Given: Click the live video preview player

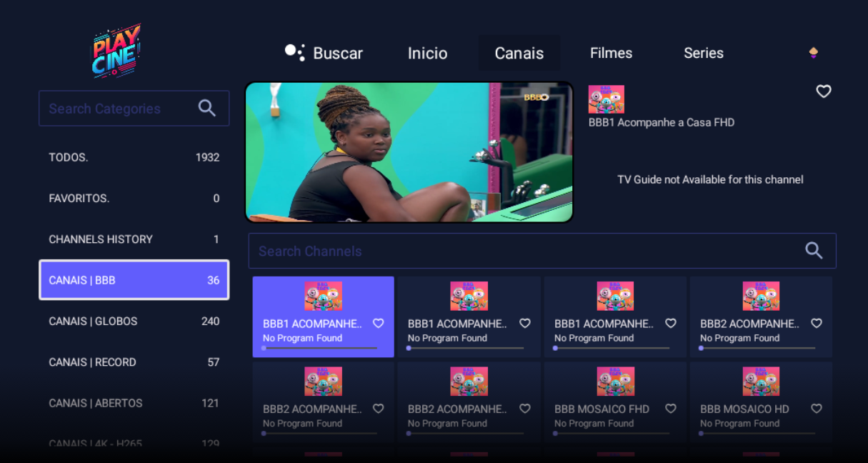Looking at the screenshot, I should (409, 152).
